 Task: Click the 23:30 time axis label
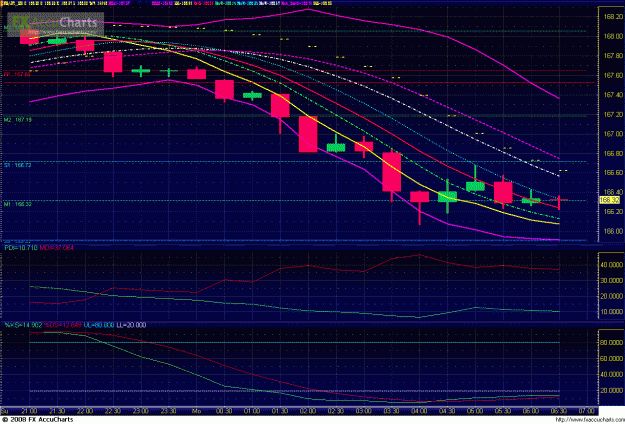pos(169,411)
